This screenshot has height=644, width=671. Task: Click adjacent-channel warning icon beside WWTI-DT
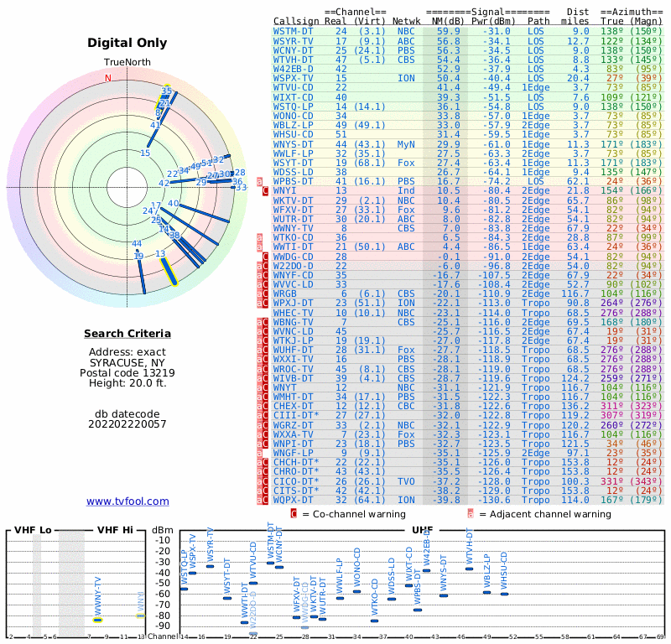pyautogui.click(x=259, y=247)
